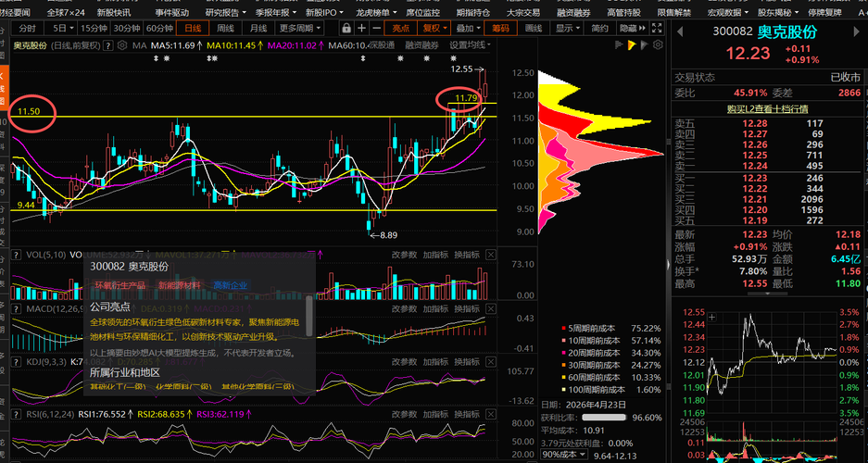The image size is (868, 463).
Task: Open the 90%成本 cost dropdown
Action: 565,455
